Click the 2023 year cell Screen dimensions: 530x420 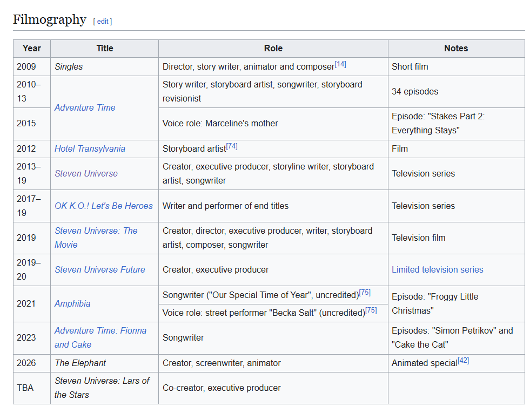coord(32,338)
